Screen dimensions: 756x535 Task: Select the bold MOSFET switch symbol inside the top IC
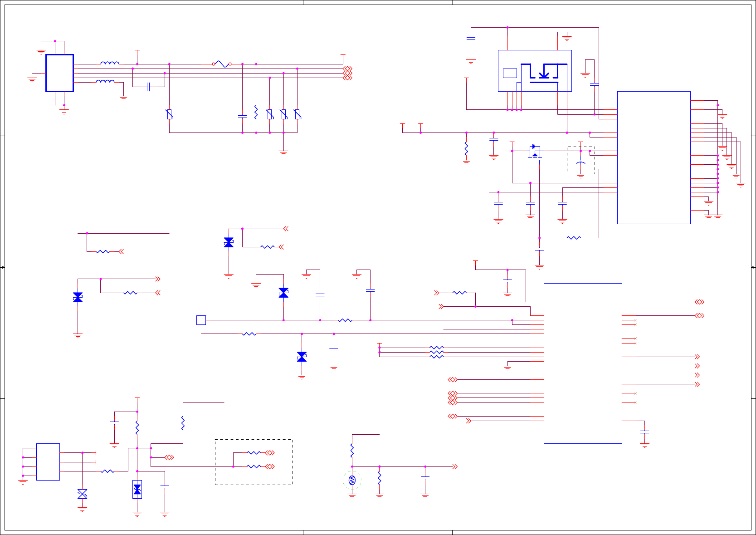(x=544, y=73)
